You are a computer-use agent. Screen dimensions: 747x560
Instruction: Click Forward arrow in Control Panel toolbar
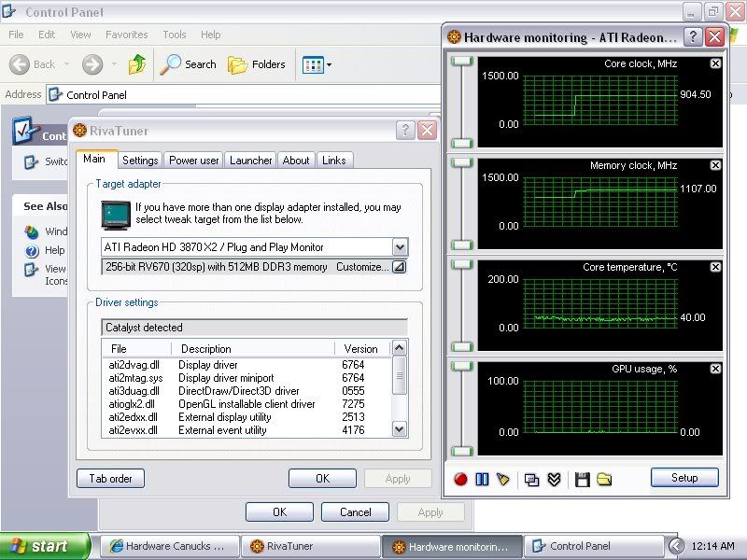92,64
